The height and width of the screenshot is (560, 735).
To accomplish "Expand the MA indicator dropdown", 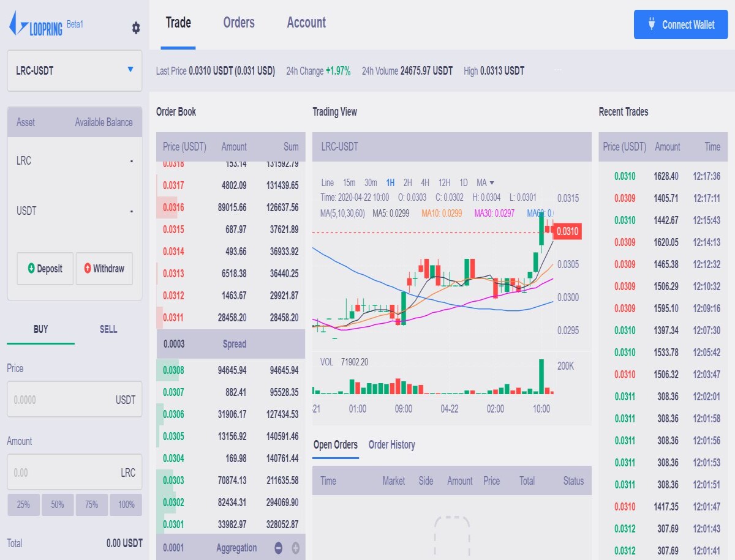I will click(x=485, y=182).
